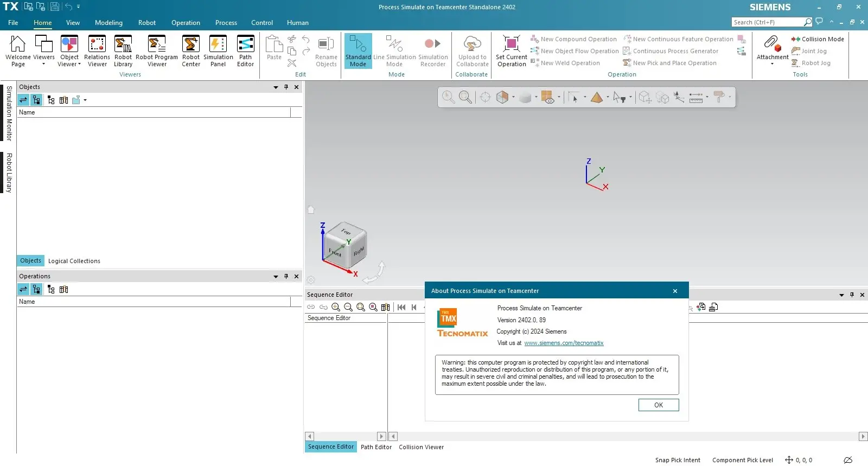The width and height of the screenshot is (868, 466).
Task: Open the Process ribbon tab
Action: (x=226, y=23)
